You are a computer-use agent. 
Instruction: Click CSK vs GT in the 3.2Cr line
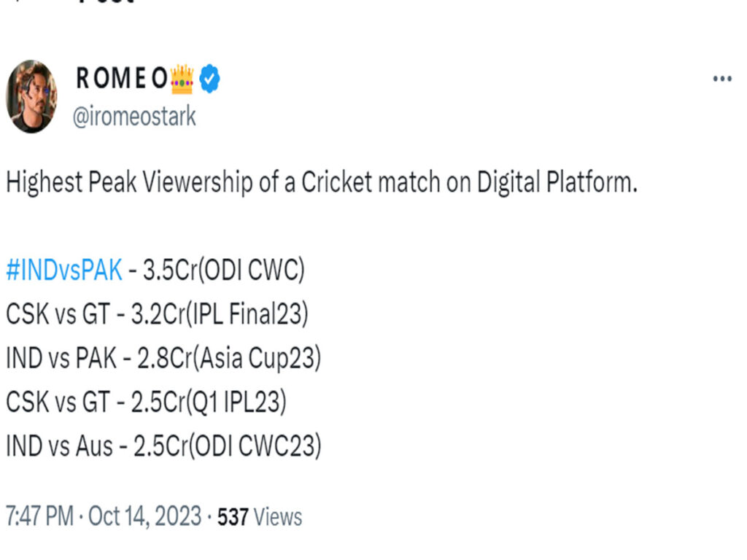pyautogui.click(x=58, y=315)
